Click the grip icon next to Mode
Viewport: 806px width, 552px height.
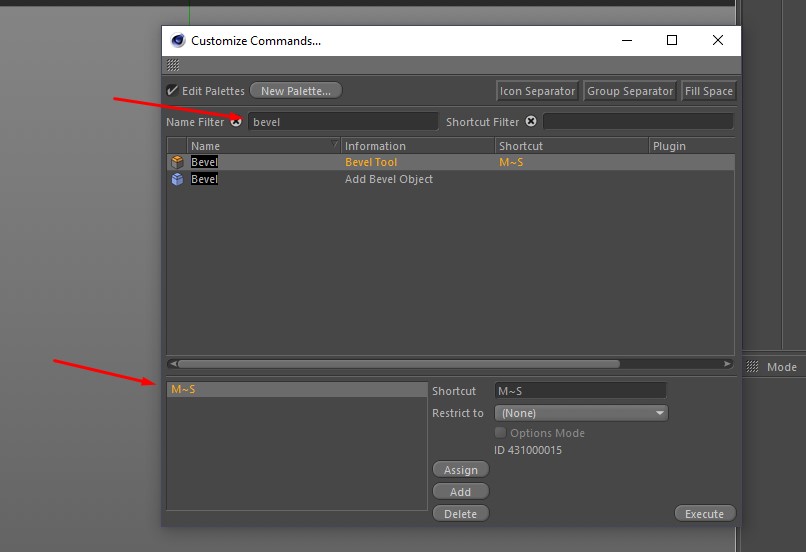pos(752,366)
